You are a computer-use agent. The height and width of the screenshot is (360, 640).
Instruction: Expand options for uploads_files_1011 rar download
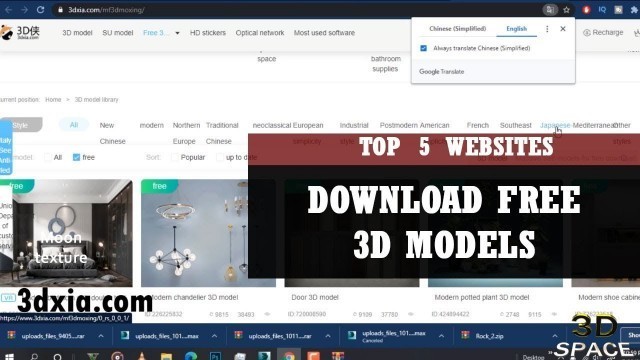328,336
